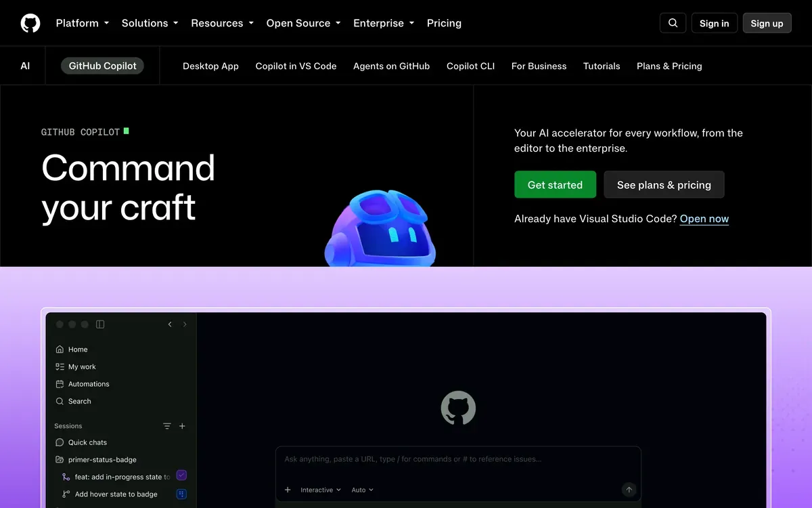
Task: Filter the Sessions list
Action: click(167, 426)
